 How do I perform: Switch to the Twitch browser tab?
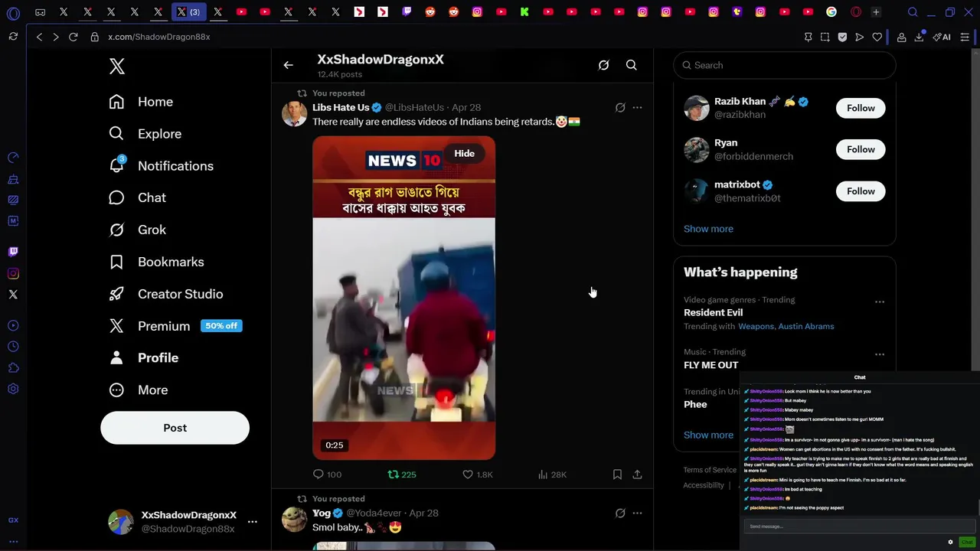coord(406,12)
